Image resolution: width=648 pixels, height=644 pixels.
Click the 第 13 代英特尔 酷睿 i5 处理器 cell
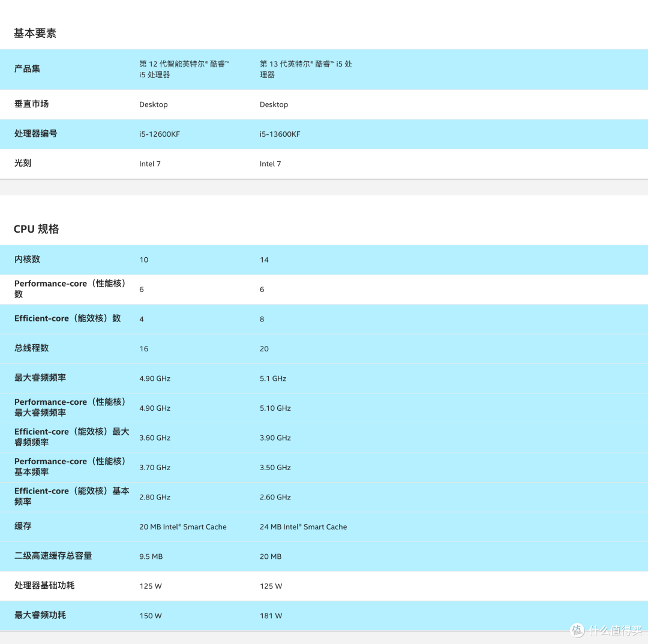(306, 70)
